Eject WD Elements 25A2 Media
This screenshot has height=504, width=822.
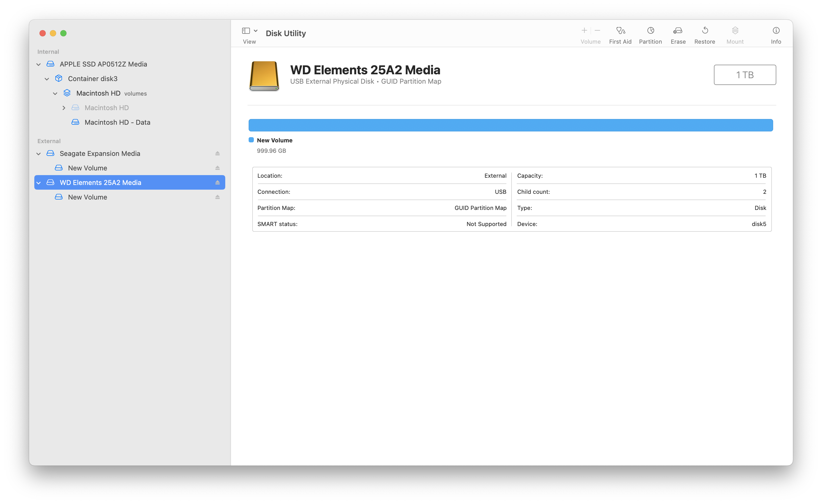217,182
